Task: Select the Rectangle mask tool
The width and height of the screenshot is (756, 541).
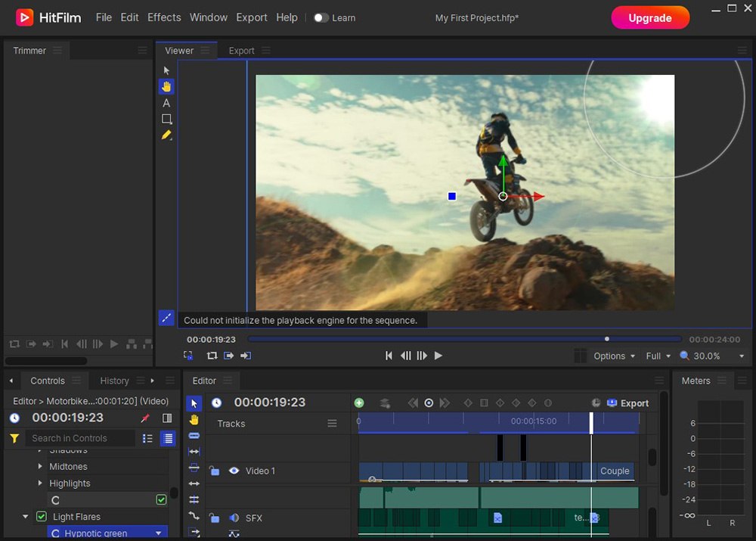Action: point(167,119)
